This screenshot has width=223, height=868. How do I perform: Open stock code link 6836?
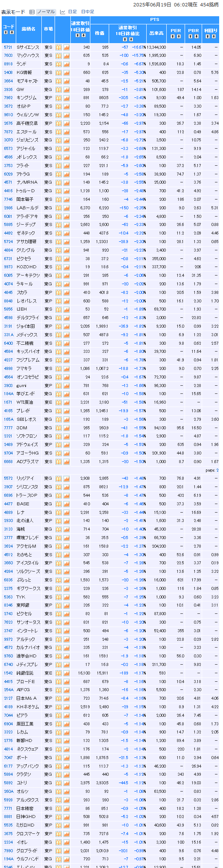[8, 580]
